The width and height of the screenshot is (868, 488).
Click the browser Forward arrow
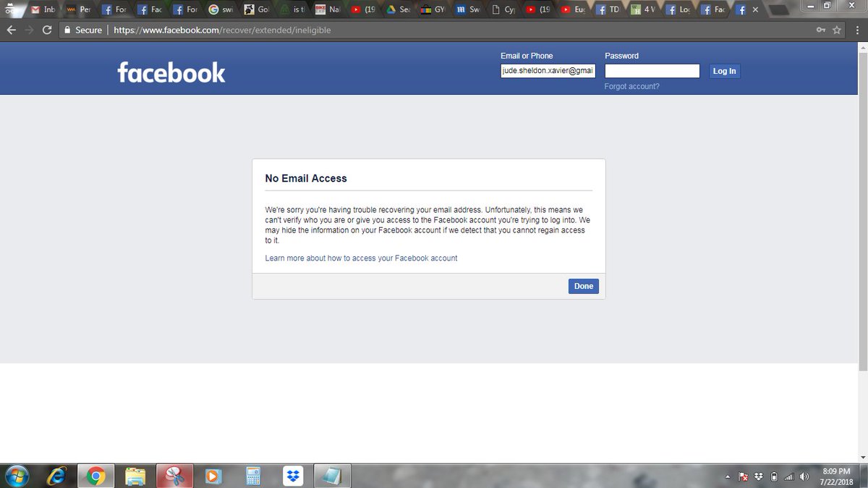(29, 30)
